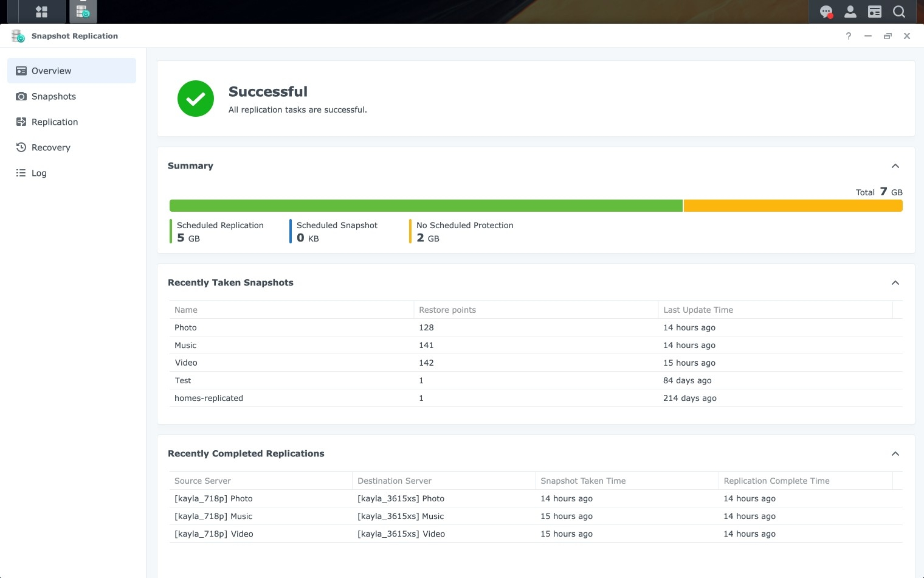Open the DSM main menu grid icon
This screenshot has width=924, height=578.
(41, 12)
